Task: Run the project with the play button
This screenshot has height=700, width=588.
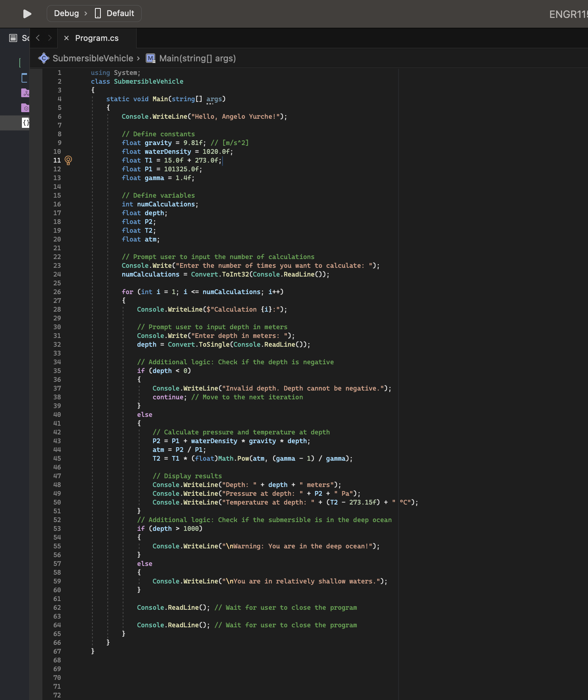Action: click(x=27, y=14)
